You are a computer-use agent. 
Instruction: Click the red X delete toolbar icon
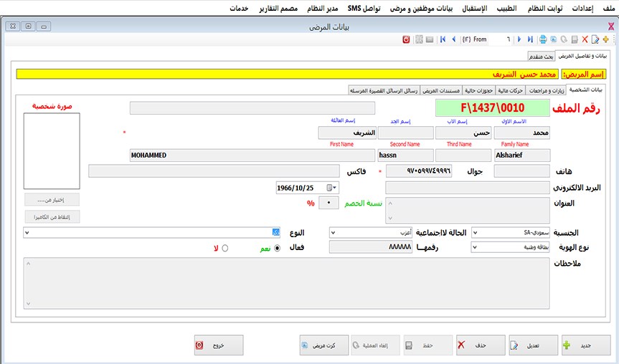[585, 39]
